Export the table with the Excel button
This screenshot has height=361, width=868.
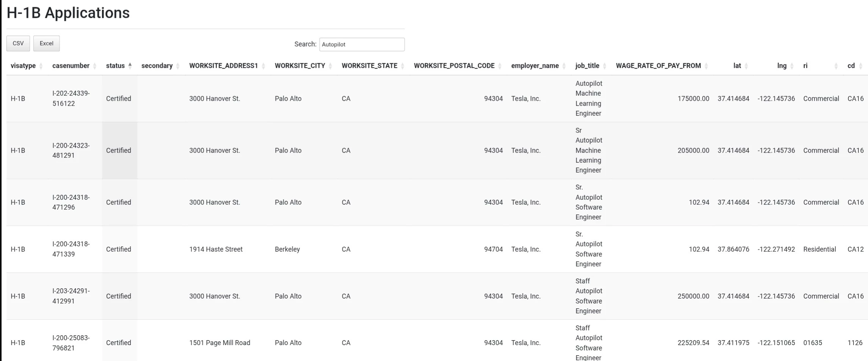[x=47, y=44]
